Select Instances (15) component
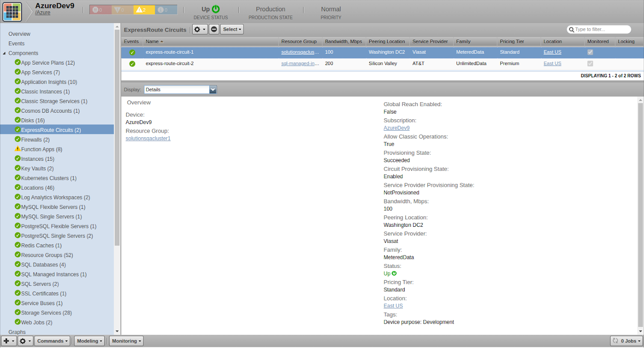Image resolution: width=644 pixels, height=348 pixels. (x=38, y=159)
